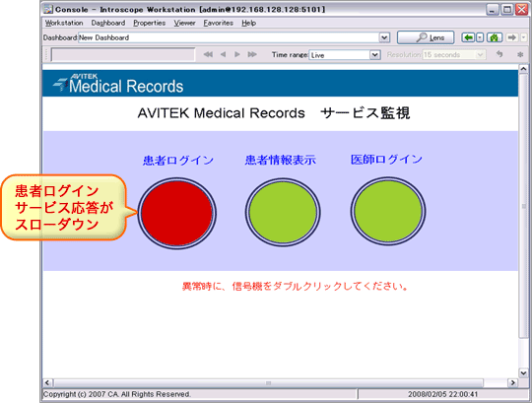Open the Resolution 15 seconds dropdown
Viewport: 532px width, 403px height.
tap(480, 54)
